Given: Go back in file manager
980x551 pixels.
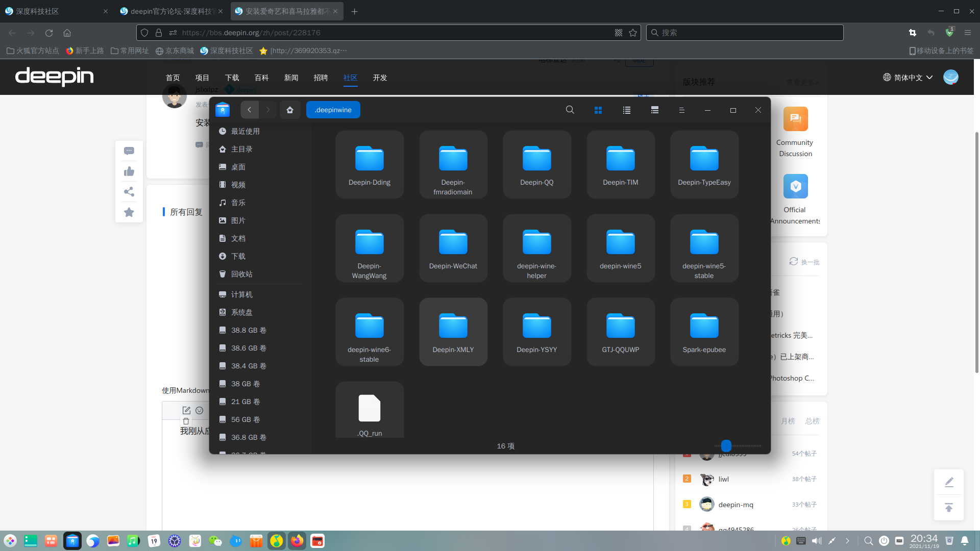Looking at the screenshot, I should pyautogui.click(x=249, y=110).
